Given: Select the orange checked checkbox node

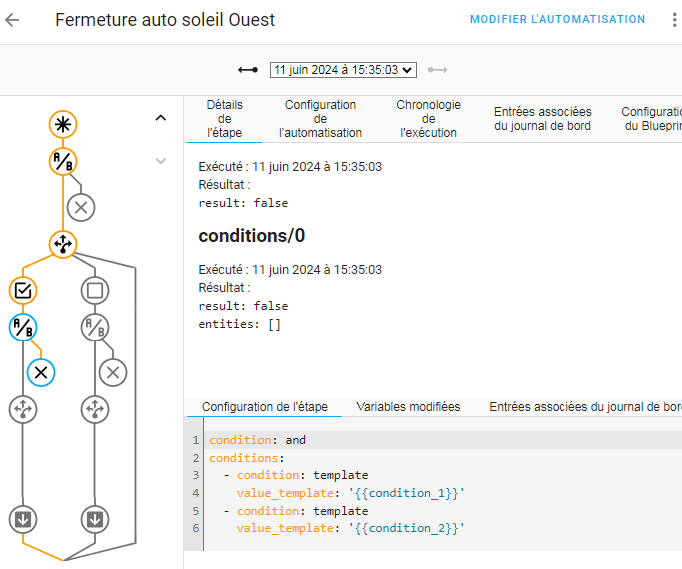Looking at the screenshot, I should 23,290.
